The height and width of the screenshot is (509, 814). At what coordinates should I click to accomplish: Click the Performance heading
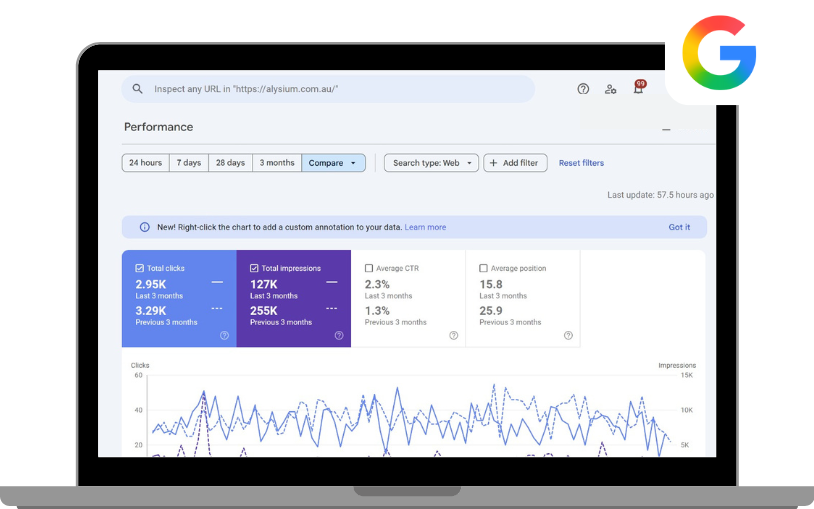click(x=158, y=127)
